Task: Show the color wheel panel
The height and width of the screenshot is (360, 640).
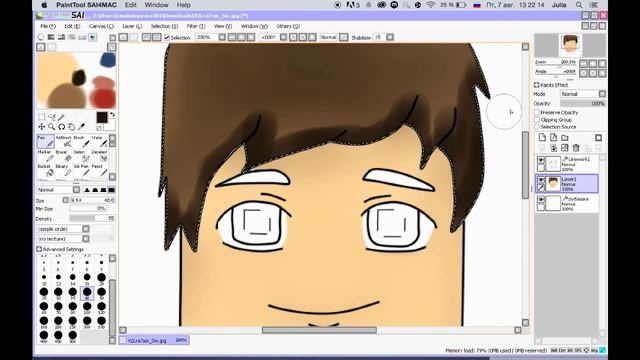Action: pyautogui.click(x=40, y=37)
